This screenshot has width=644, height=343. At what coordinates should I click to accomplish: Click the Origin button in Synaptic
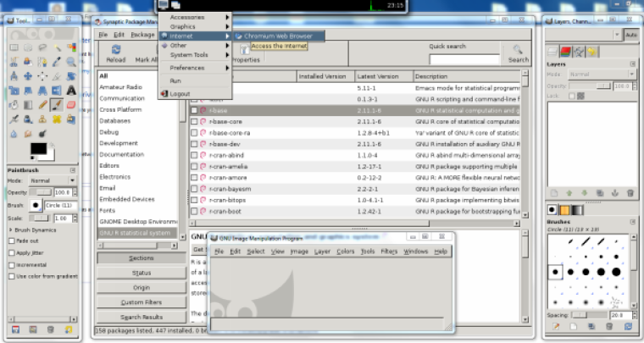click(x=142, y=288)
